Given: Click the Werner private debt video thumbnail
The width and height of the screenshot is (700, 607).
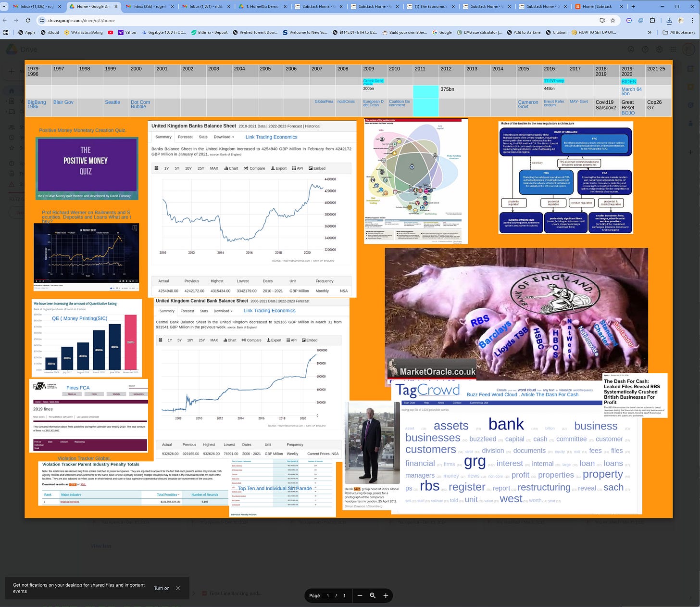Looking at the screenshot, I should click(x=87, y=256).
